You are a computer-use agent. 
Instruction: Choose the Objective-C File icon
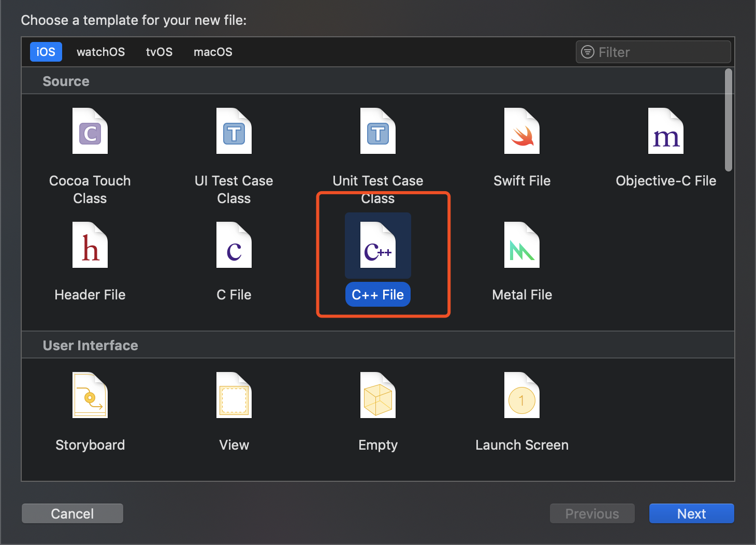click(x=666, y=131)
